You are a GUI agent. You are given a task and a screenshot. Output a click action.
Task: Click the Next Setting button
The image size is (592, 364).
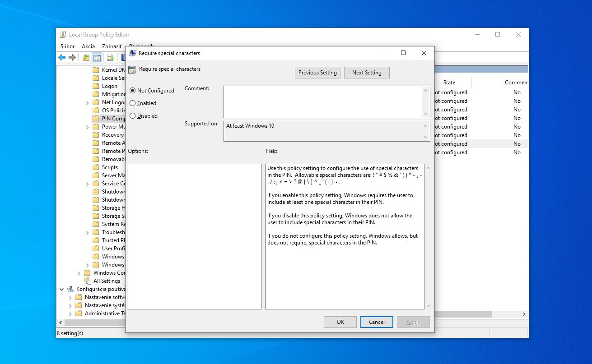pos(367,73)
